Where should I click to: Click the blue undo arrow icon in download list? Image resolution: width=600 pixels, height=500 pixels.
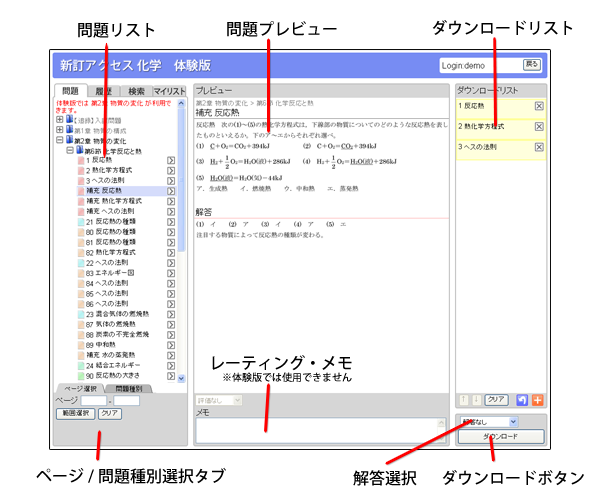pyautogui.click(x=522, y=400)
